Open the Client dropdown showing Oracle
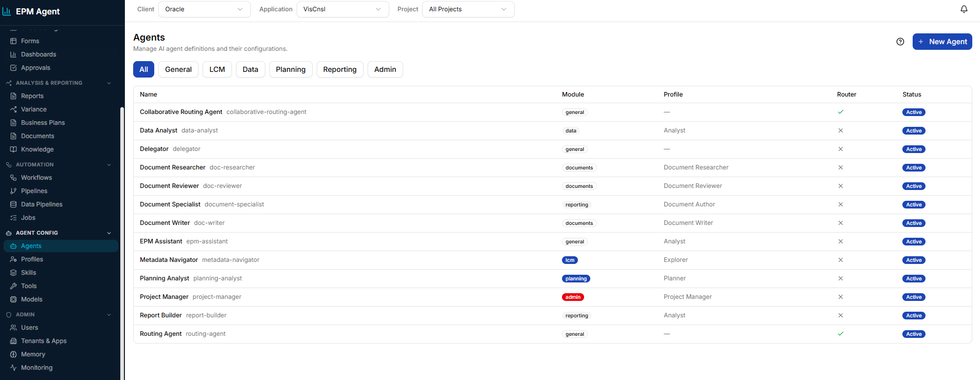980x380 pixels. coord(204,9)
